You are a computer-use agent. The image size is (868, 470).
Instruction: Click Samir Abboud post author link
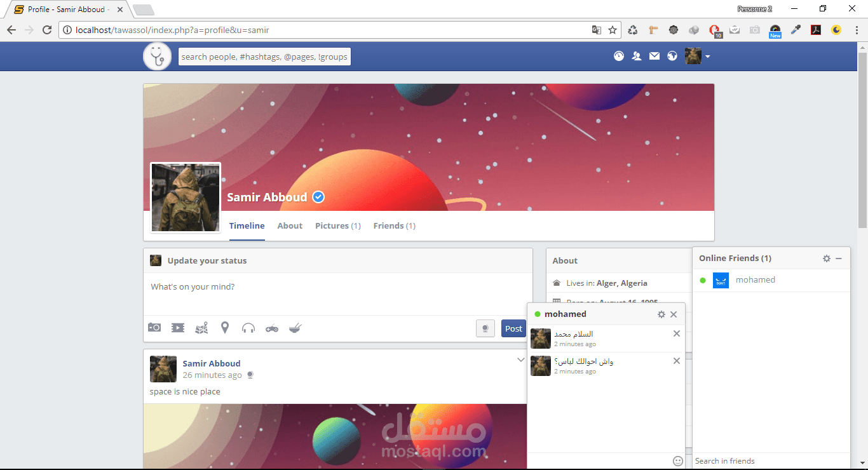click(212, 363)
